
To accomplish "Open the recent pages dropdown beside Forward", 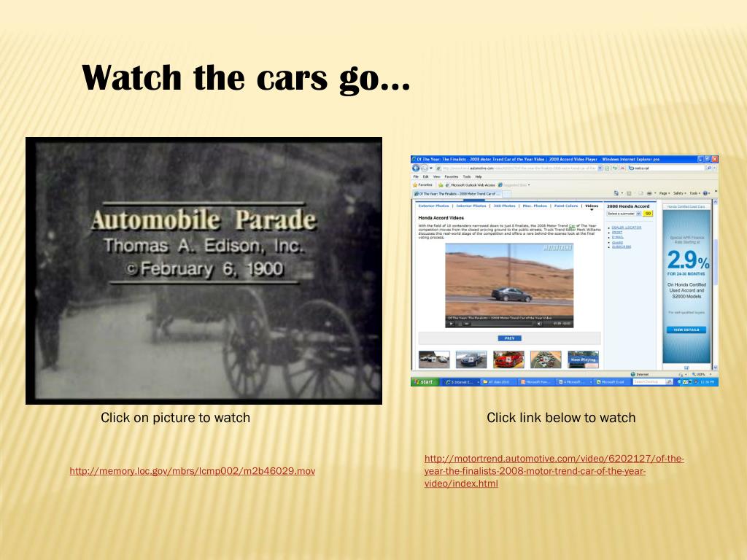I will point(430,168).
